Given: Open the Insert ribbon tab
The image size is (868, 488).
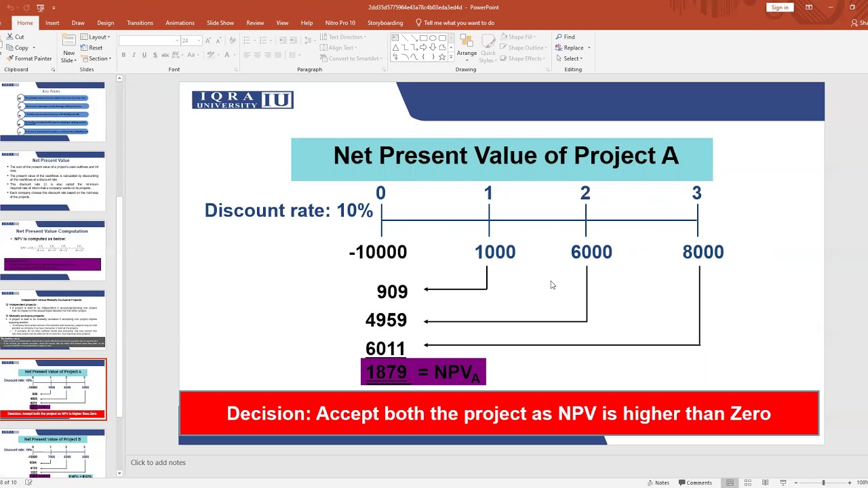Looking at the screenshot, I should 52,22.
